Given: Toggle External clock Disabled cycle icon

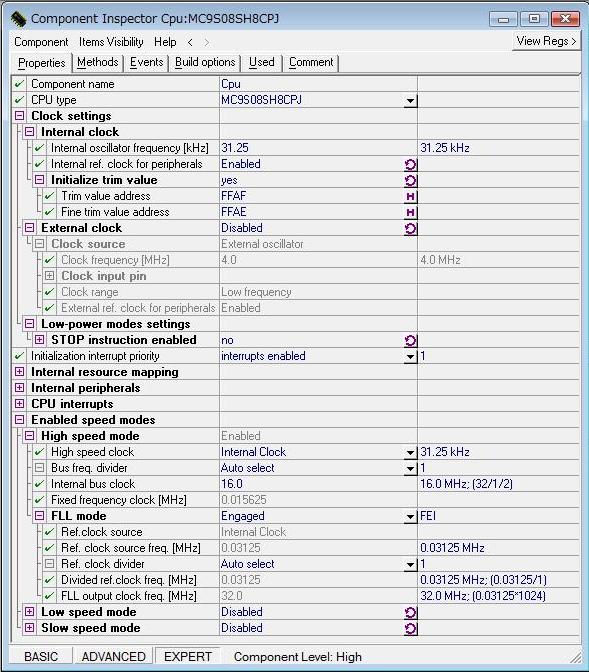Looking at the screenshot, I should point(410,228).
